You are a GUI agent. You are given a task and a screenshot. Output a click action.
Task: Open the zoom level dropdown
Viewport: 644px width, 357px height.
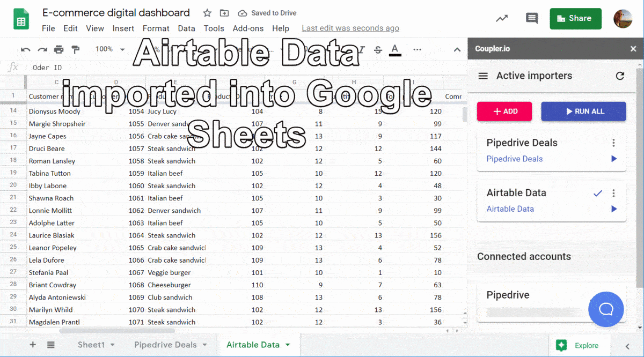click(108, 49)
